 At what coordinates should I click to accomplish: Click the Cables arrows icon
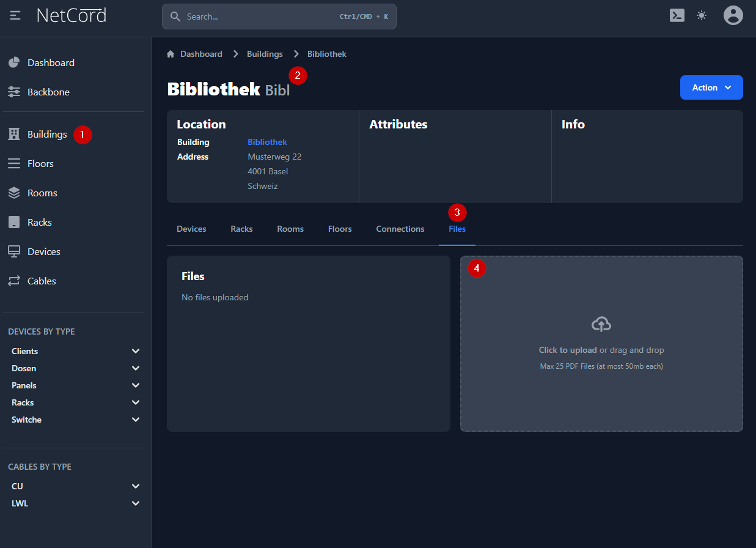(x=14, y=281)
